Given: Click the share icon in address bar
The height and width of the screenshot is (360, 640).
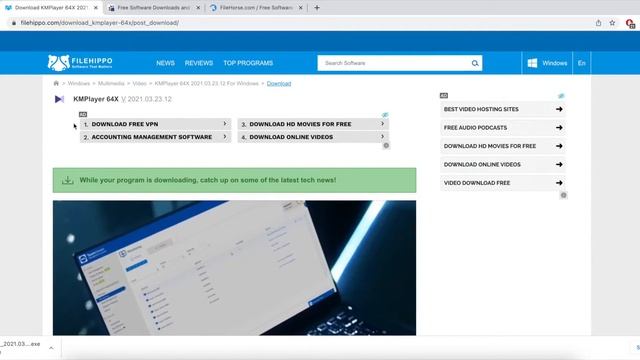Looking at the screenshot, I should tap(598, 23).
